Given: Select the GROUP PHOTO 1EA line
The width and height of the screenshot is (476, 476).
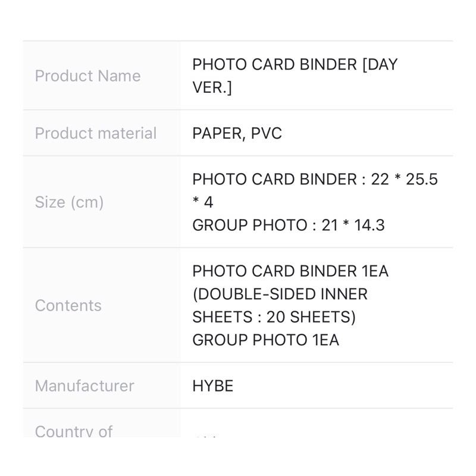Looking at the screenshot, I should (x=265, y=340).
